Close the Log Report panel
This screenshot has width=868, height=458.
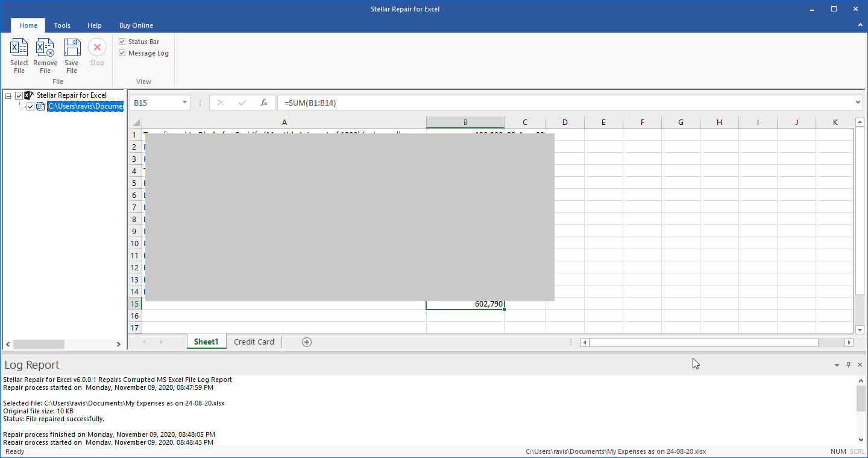click(859, 365)
